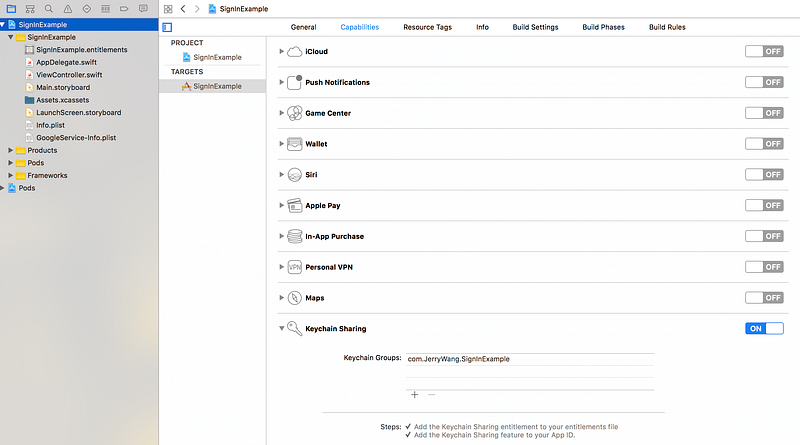Go forward with the right chevron
Screen dimensions: 800x445
197,9
